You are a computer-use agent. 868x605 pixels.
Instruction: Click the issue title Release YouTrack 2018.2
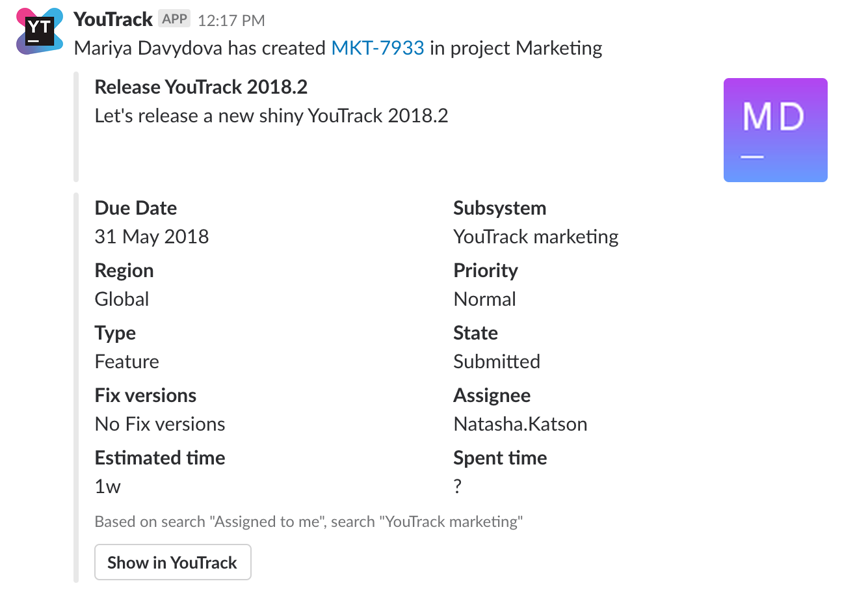(x=202, y=87)
